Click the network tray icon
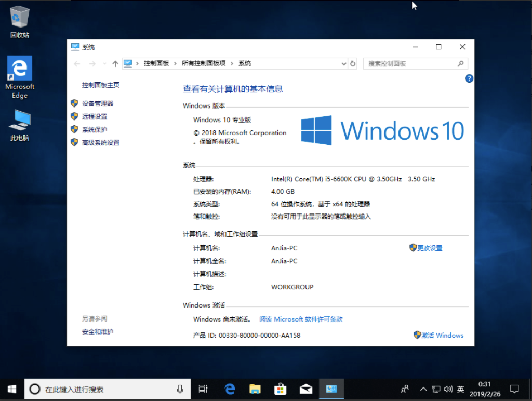 pos(436,389)
